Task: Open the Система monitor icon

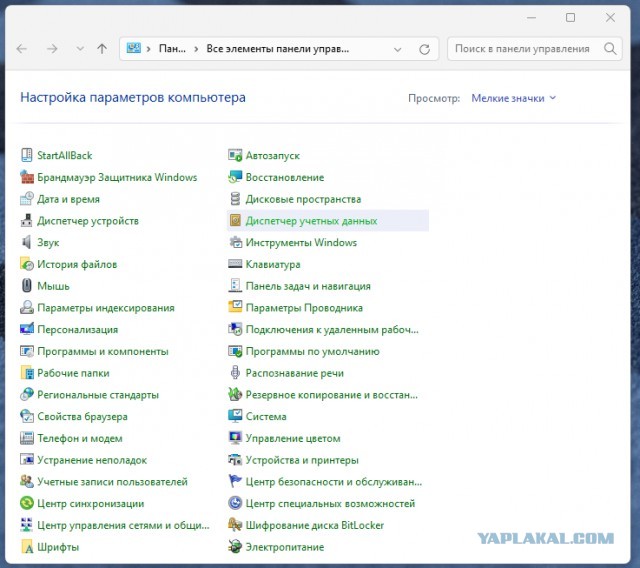Action: pos(235,416)
